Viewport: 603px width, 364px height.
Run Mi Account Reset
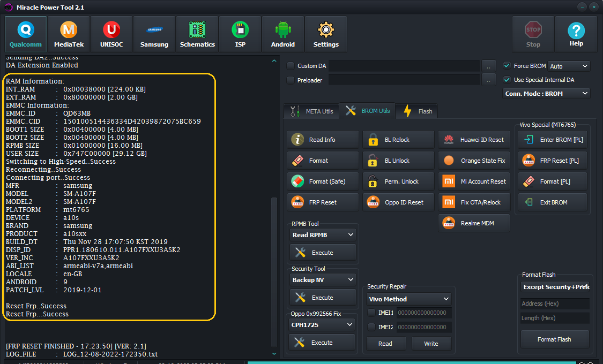tap(474, 181)
